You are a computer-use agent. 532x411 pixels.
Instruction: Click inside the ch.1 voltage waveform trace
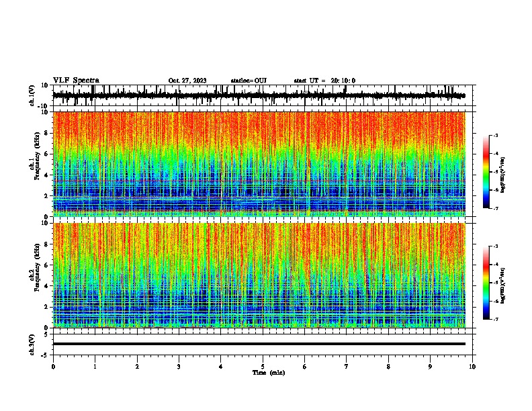[259, 95]
